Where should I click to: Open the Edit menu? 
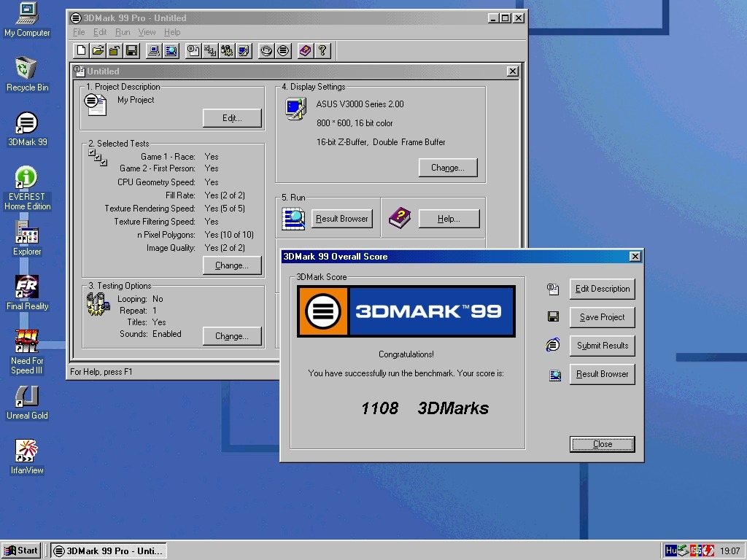(x=99, y=32)
